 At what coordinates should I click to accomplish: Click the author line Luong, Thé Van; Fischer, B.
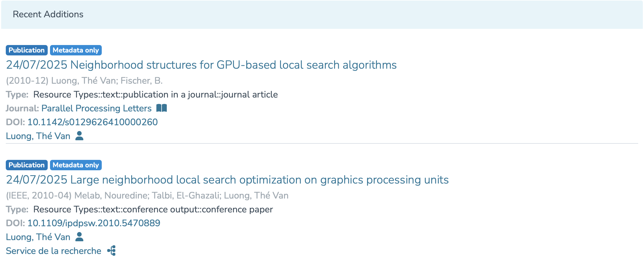pyautogui.click(x=107, y=81)
